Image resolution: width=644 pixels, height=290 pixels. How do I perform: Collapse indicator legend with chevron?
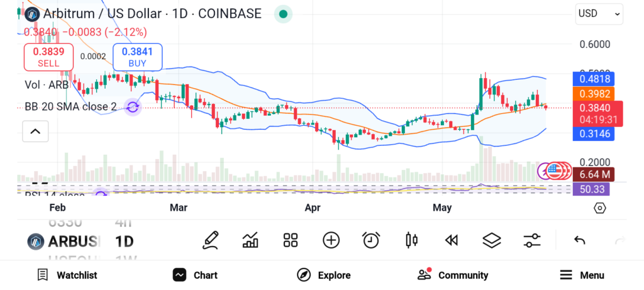pos(35,131)
